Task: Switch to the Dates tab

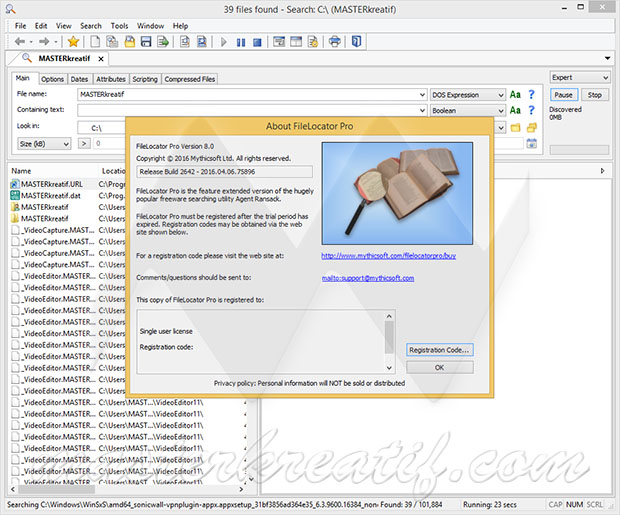Action: pos(79,79)
